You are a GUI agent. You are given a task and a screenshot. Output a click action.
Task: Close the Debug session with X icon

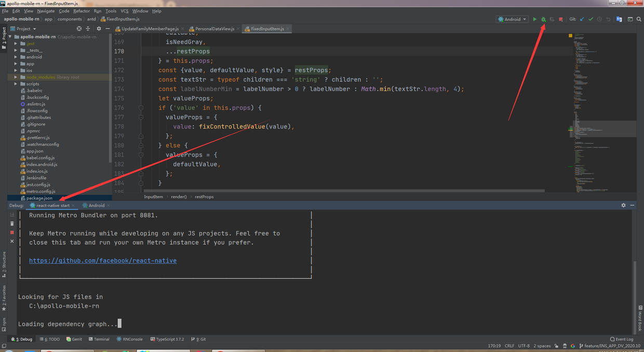12,241
